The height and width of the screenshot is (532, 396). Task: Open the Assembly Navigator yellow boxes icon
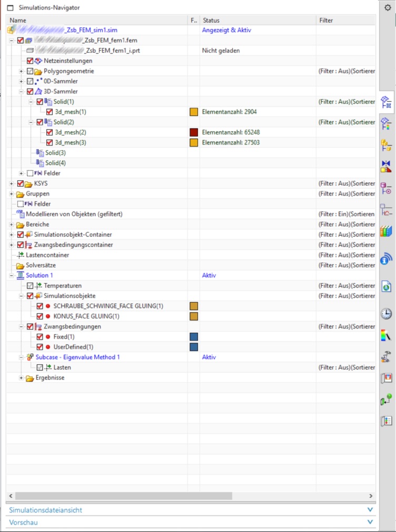coord(386,145)
